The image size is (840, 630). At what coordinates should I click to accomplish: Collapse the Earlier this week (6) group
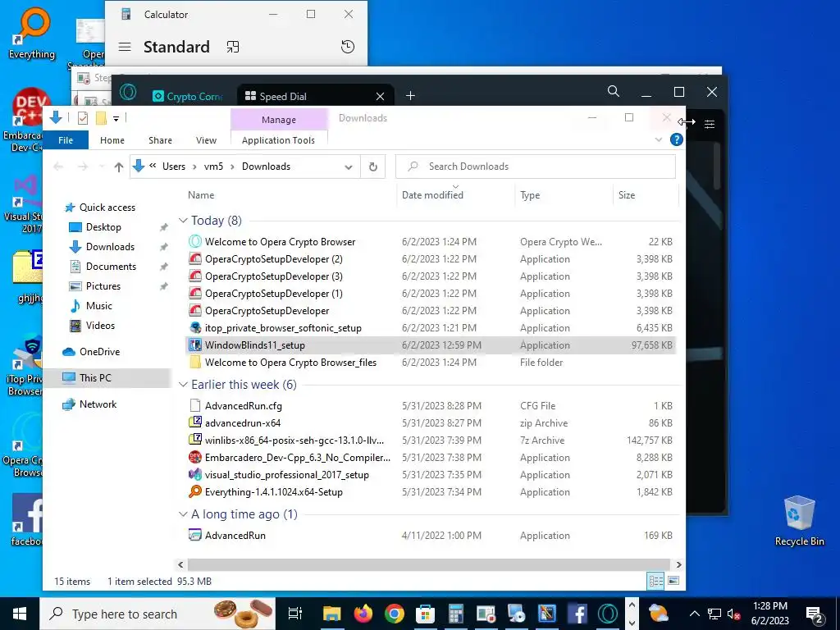(183, 385)
